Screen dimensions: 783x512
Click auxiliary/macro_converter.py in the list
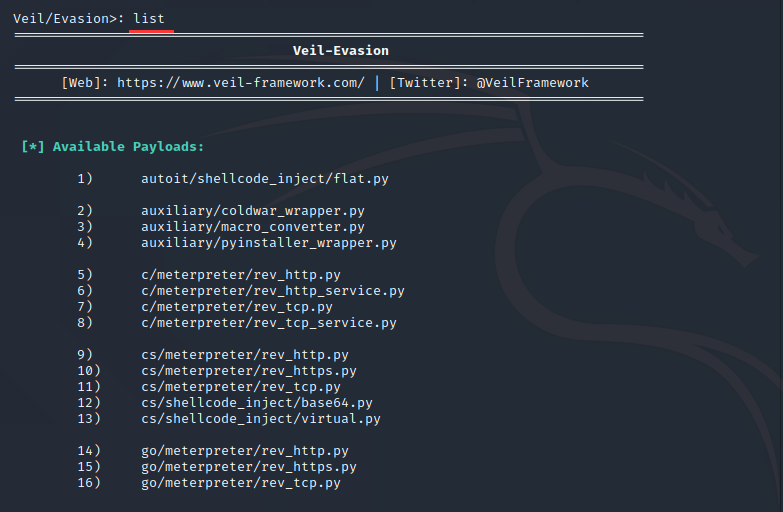pos(253,227)
